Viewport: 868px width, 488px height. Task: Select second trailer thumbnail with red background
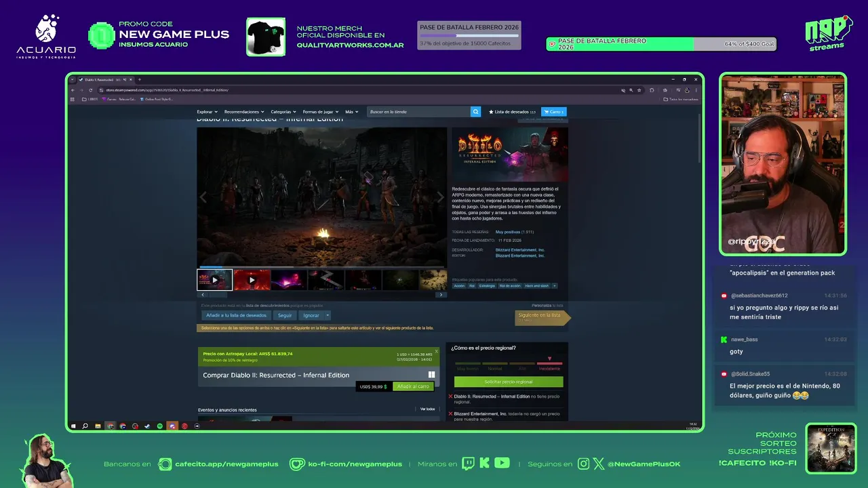coord(252,280)
